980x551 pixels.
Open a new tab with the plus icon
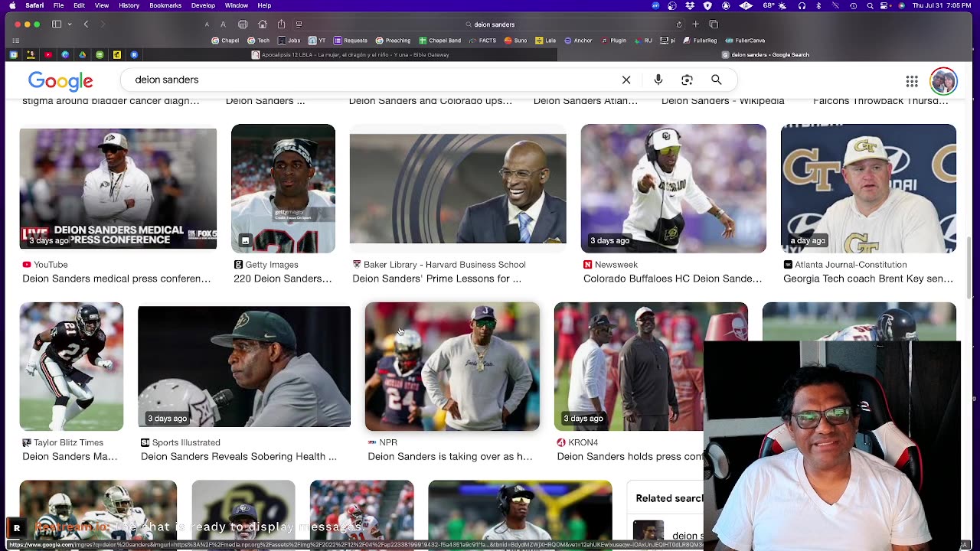point(695,24)
